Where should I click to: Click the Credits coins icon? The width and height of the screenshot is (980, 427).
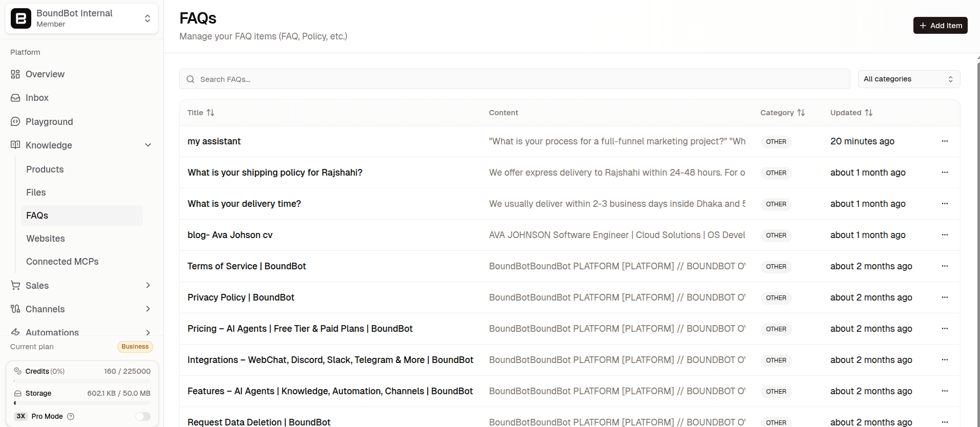(17, 371)
